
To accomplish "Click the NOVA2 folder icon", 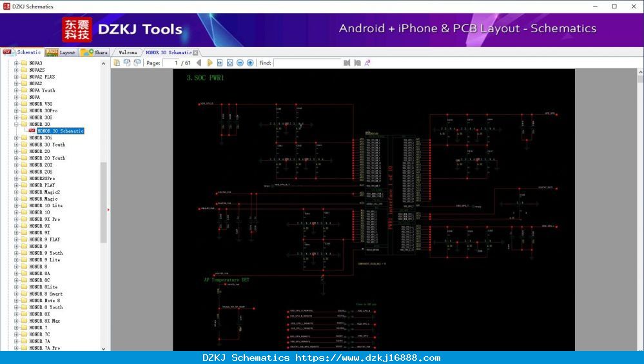I will coord(24,83).
